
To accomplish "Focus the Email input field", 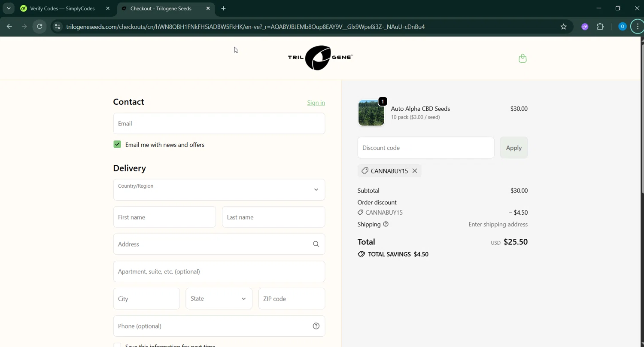I will (x=219, y=124).
